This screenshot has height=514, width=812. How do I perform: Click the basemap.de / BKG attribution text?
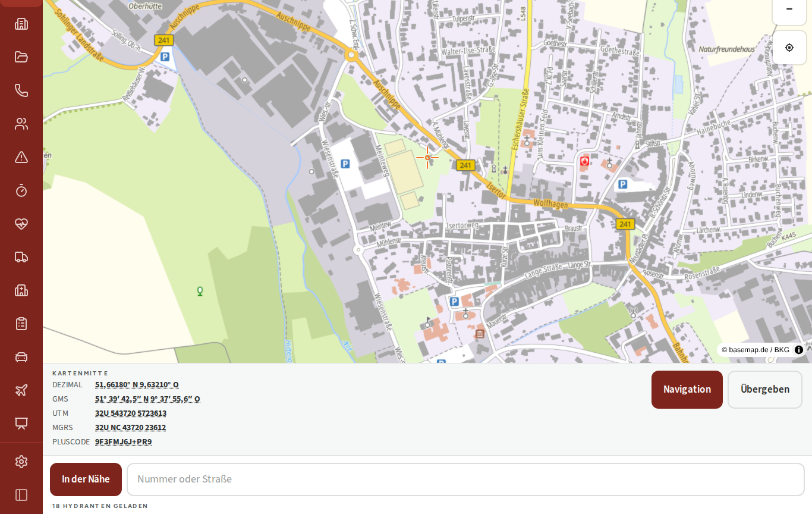click(x=756, y=350)
